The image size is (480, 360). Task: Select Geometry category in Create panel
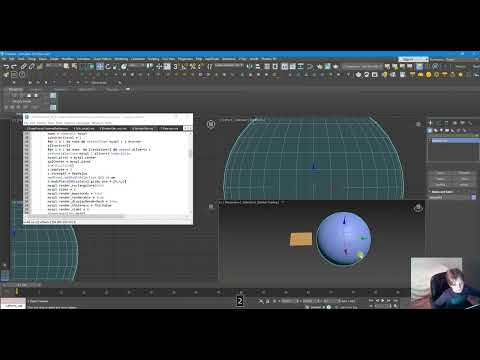tap(430, 130)
